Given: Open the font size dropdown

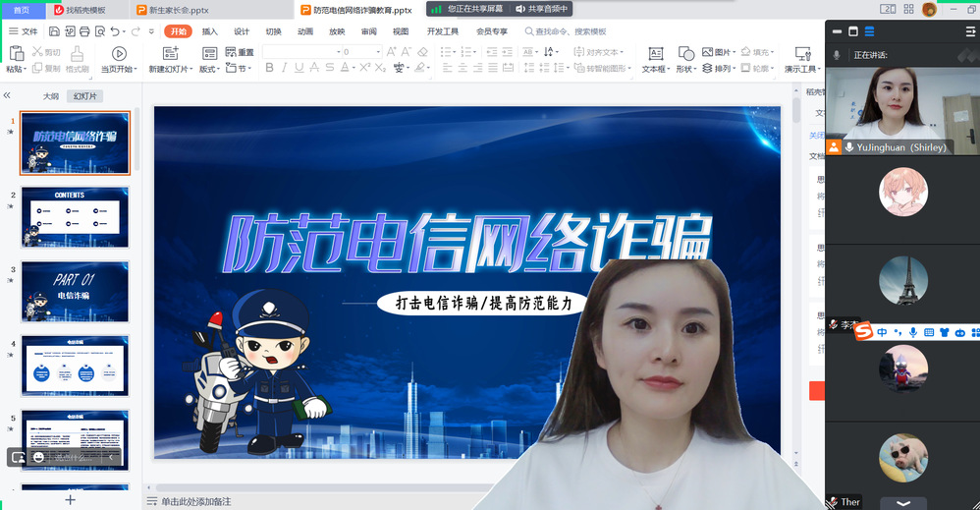Looking at the screenshot, I should [378, 52].
